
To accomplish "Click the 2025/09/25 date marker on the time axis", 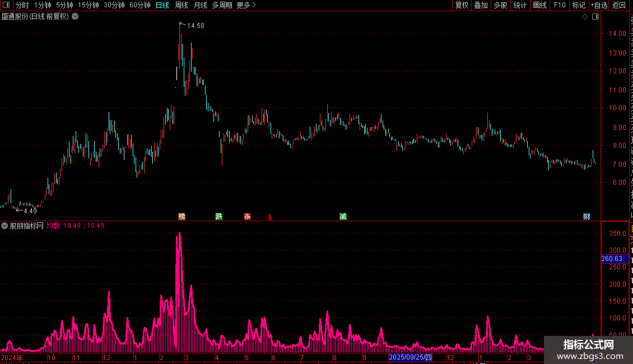I will (x=410, y=357).
